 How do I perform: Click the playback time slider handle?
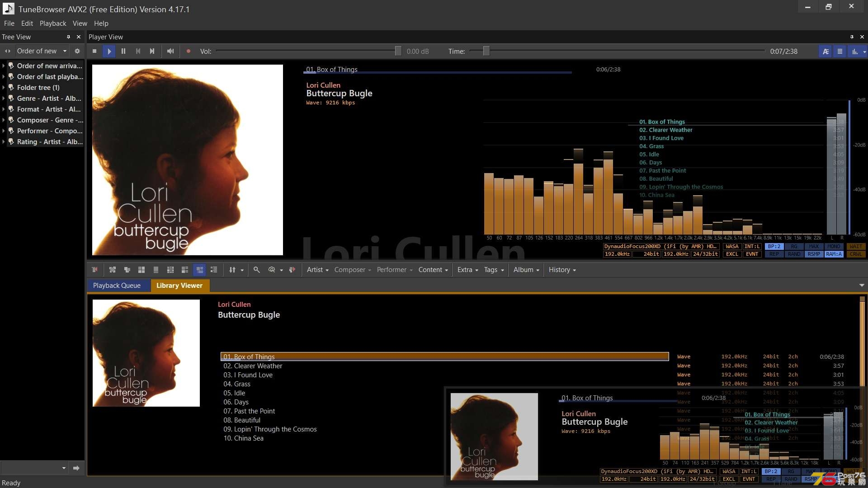[486, 51]
